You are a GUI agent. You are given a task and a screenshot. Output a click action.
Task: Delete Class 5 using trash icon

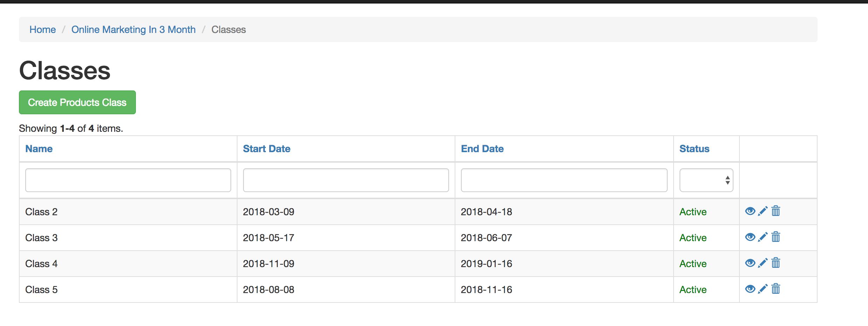point(776,289)
